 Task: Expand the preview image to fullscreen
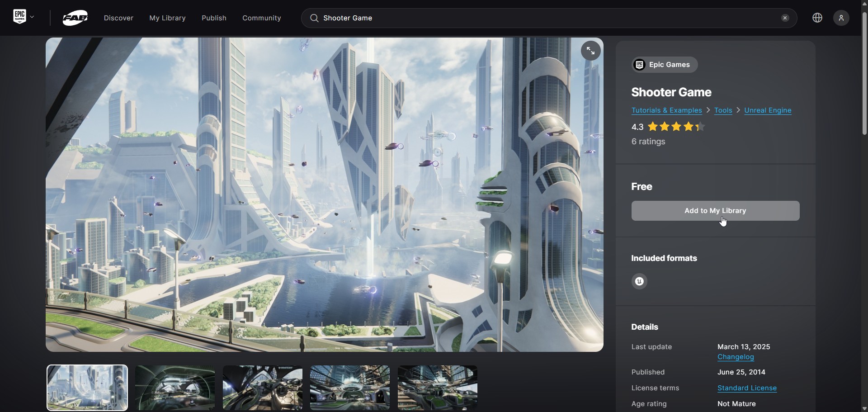(x=591, y=51)
